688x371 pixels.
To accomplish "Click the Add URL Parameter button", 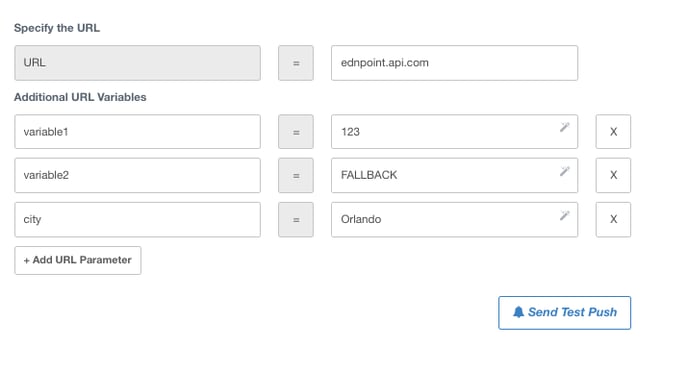I will click(78, 260).
